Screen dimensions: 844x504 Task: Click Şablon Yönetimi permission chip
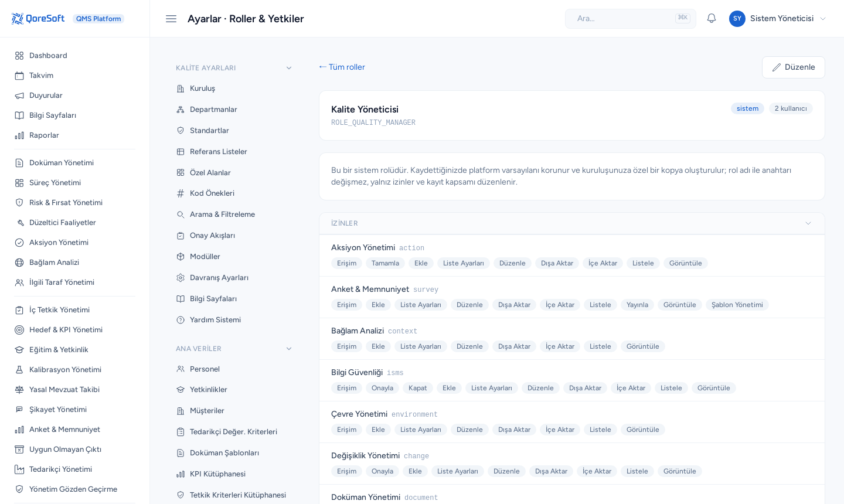tap(737, 305)
